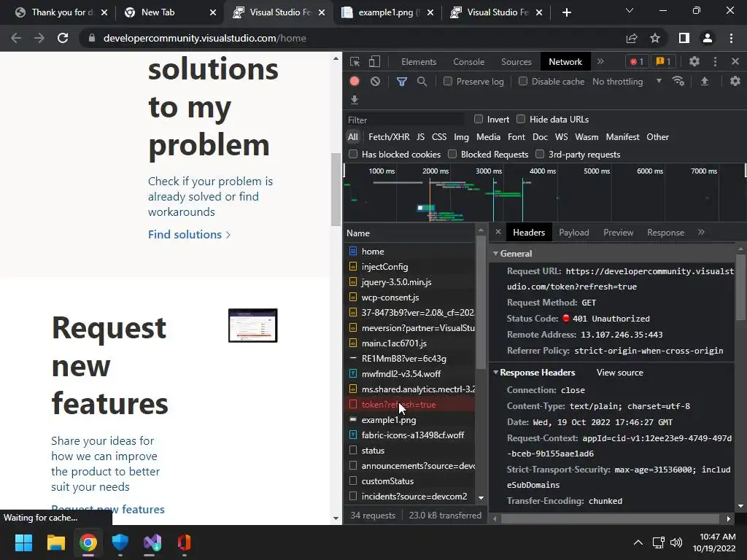Select jquery-3.5.0.min.js request row
The width and height of the screenshot is (747, 560).
409,282
